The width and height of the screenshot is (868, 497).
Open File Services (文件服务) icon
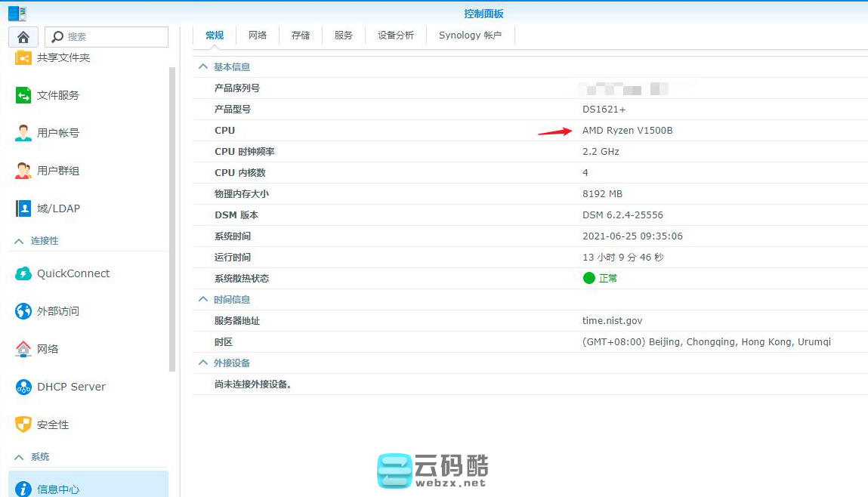[23, 95]
